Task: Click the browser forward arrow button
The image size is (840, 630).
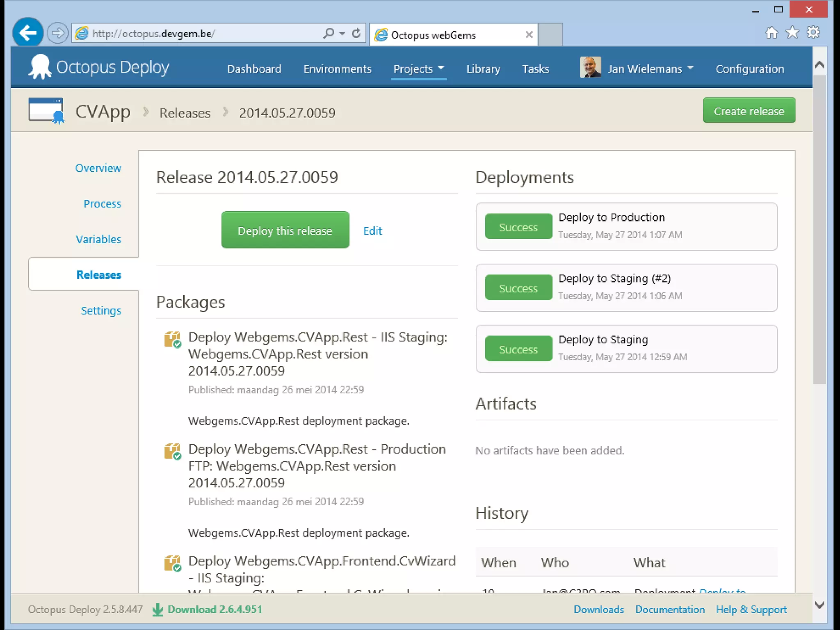Action: (x=57, y=33)
